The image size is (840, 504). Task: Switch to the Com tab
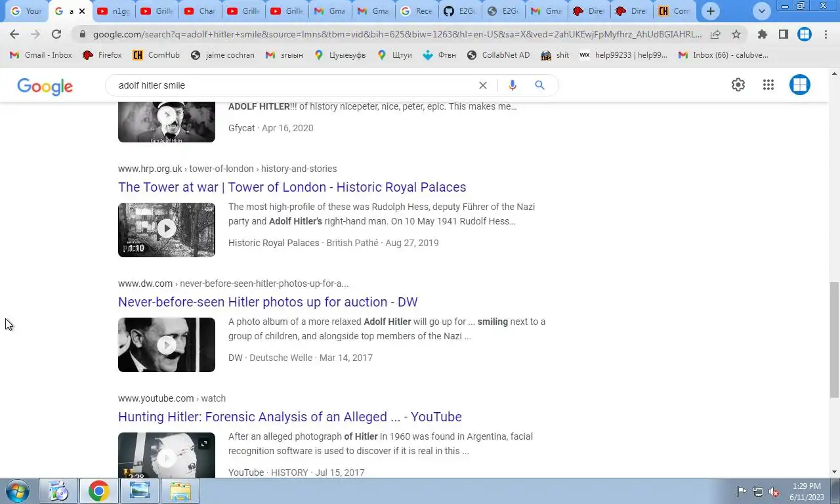pos(675,11)
